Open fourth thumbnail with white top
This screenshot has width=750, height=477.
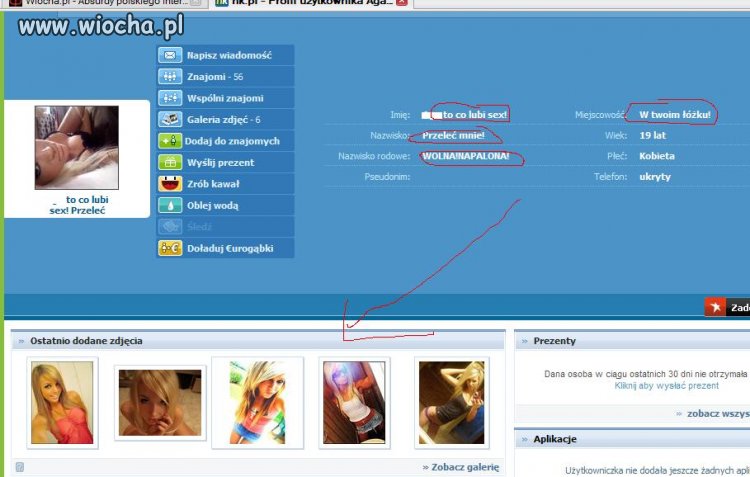[x=354, y=402]
